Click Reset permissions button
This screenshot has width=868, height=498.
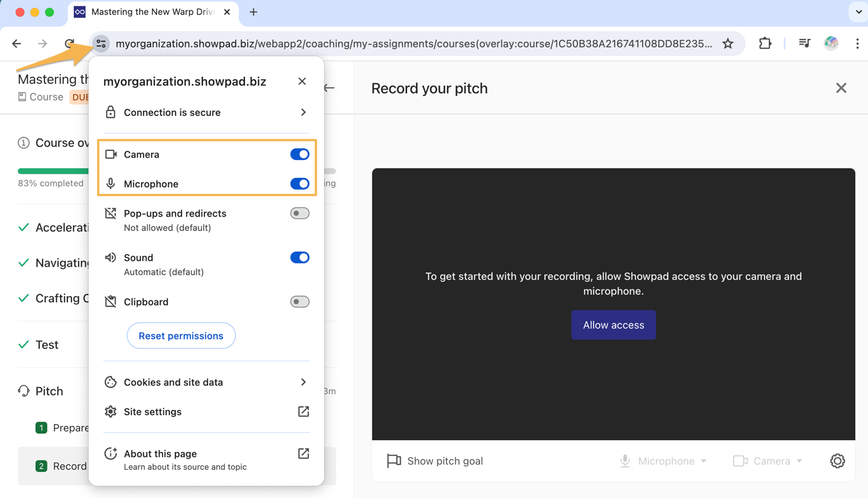point(181,335)
